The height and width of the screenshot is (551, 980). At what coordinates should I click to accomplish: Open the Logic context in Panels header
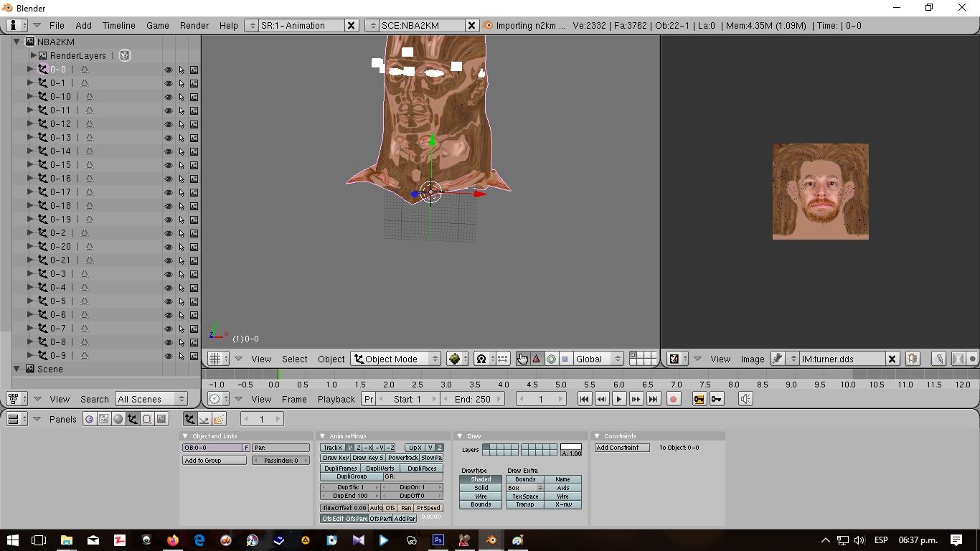click(90, 419)
